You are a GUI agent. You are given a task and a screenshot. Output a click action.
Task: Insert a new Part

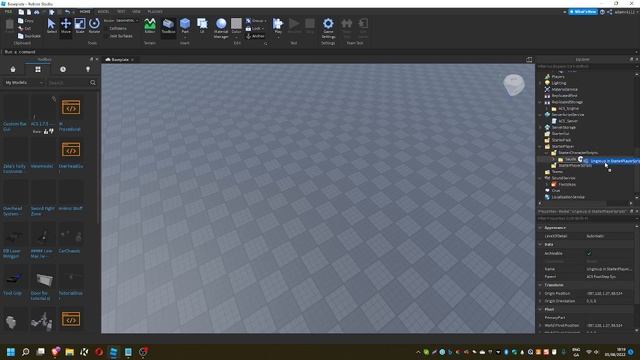(x=185, y=26)
